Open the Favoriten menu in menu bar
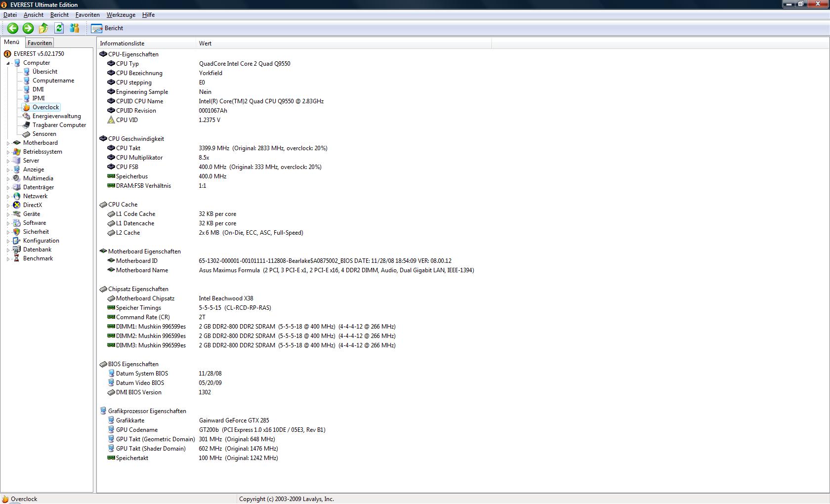This screenshot has height=504, width=830. pos(87,15)
